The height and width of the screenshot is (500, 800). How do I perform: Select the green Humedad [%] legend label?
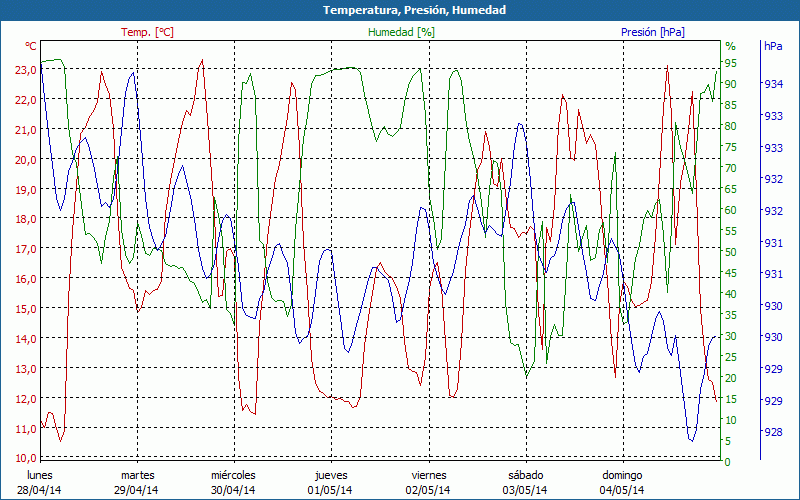pos(401,32)
